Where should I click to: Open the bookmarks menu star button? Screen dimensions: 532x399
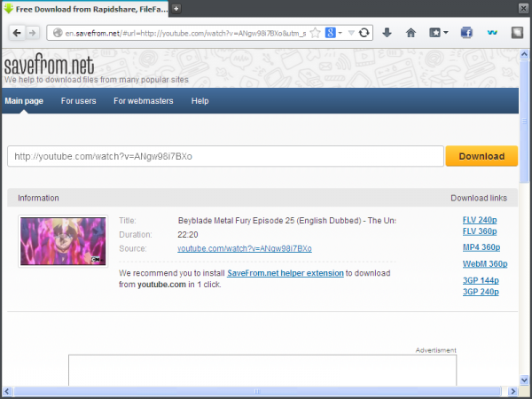[x=438, y=33]
